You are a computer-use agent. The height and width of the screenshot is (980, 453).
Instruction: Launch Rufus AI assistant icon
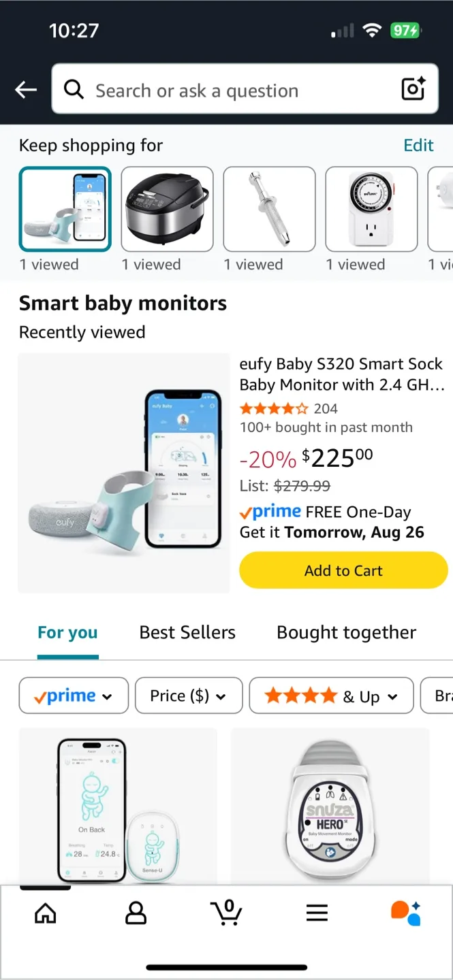pyautogui.click(x=407, y=913)
